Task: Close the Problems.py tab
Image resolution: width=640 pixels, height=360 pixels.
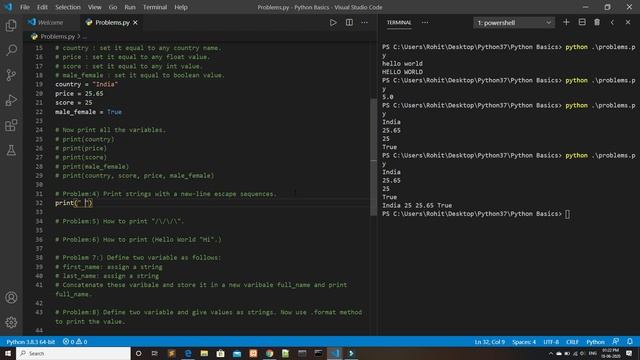Action: [136, 22]
